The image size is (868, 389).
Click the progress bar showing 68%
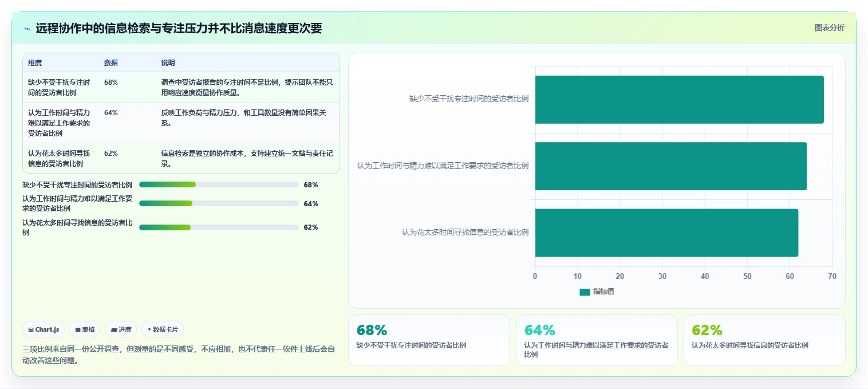219,184
